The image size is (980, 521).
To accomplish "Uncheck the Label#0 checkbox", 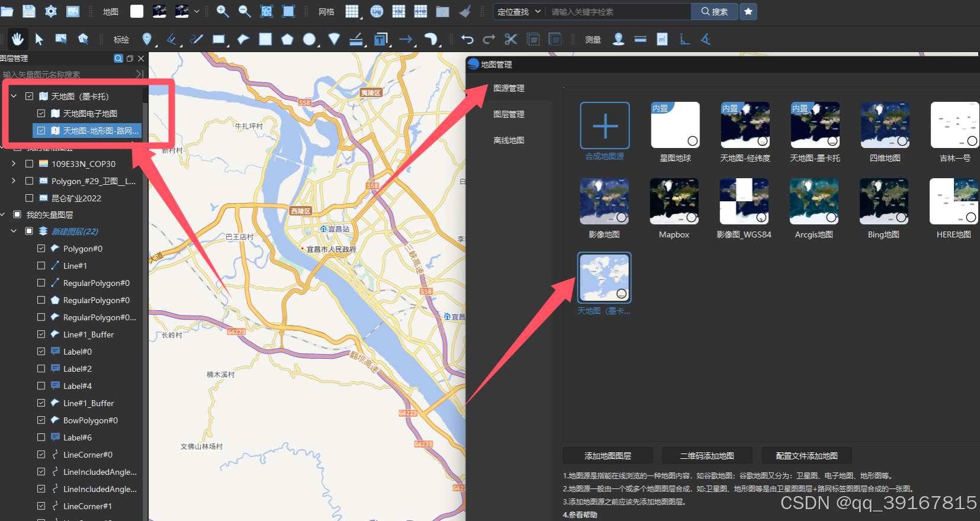I will [41, 352].
